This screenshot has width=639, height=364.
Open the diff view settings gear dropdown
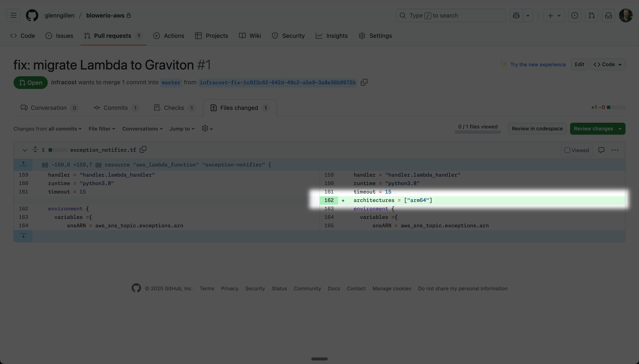coord(207,128)
